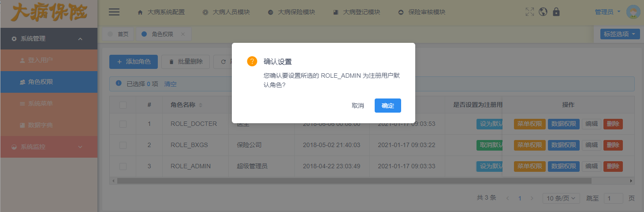The height and width of the screenshot is (212, 644).
Task: Open 数据权限 for ROLE_DOCTER
Action: [564, 124]
